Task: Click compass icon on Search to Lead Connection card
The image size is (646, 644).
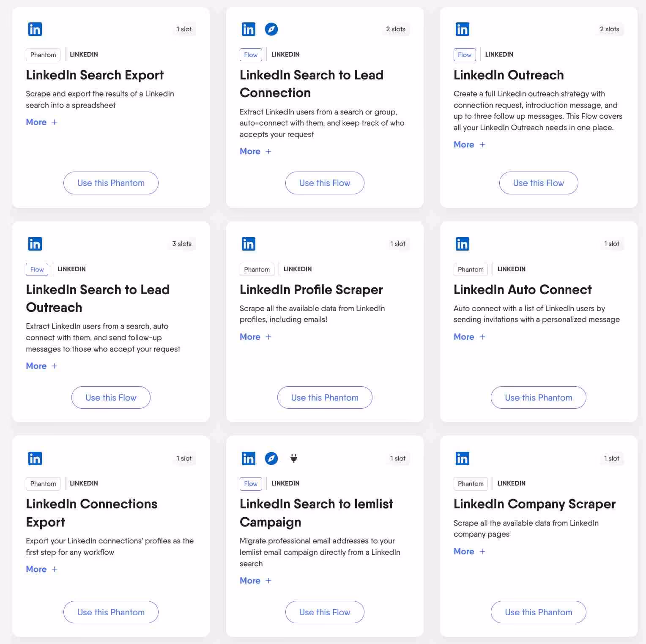Action: [x=271, y=29]
